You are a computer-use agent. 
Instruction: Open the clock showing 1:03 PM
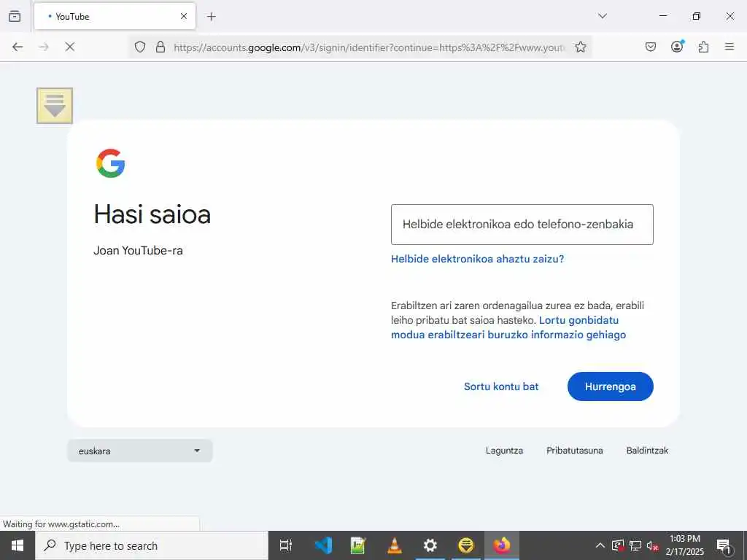[x=684, y=545]
